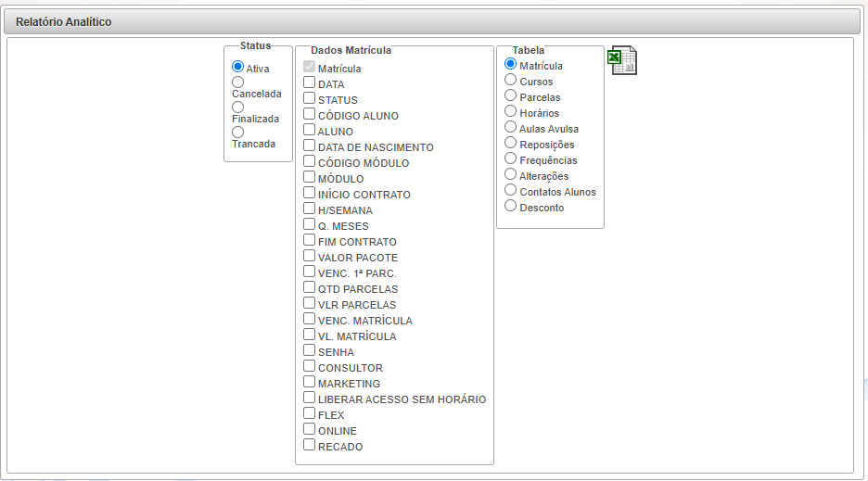Choose the Parcelas table option

coord(510,96)
